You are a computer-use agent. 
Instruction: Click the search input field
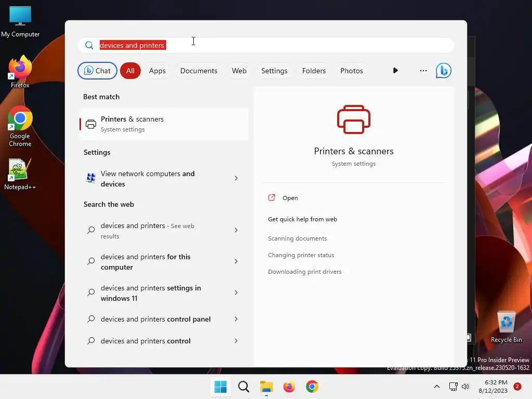266,45
